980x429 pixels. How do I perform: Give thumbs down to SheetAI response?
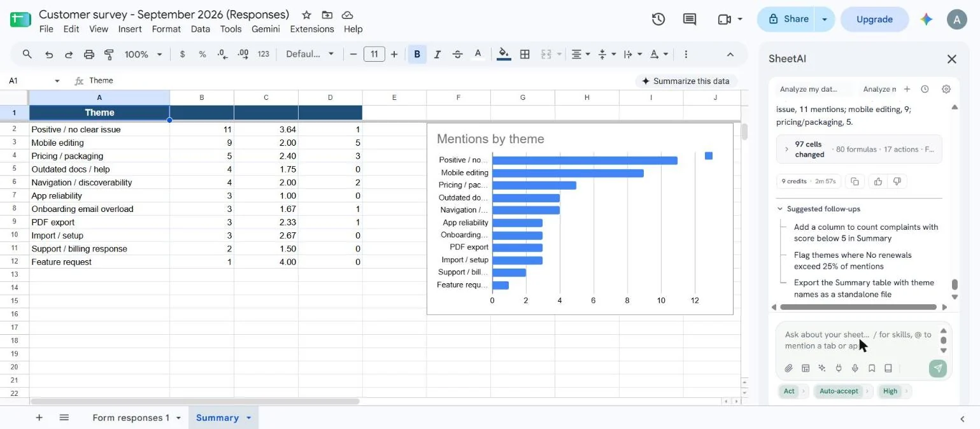point(897,181)
